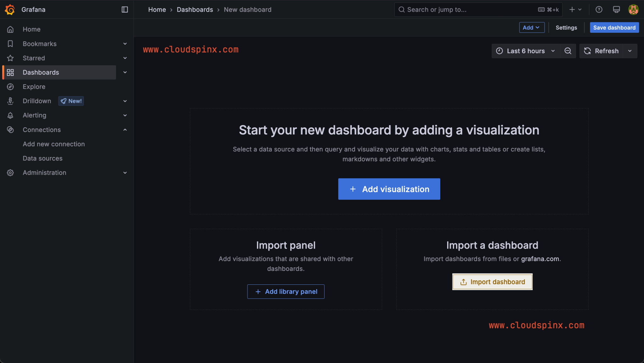This screenshot has width=644, height=363.
Task: Click the Starred icon in sidebar
Action: coord(10,58)
